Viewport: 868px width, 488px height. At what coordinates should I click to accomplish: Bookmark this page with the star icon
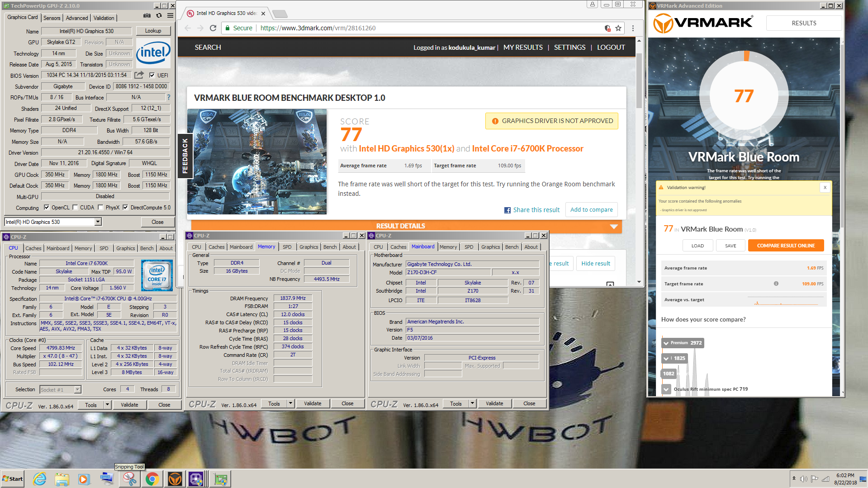pyautogui.click(x=618, y=28)
